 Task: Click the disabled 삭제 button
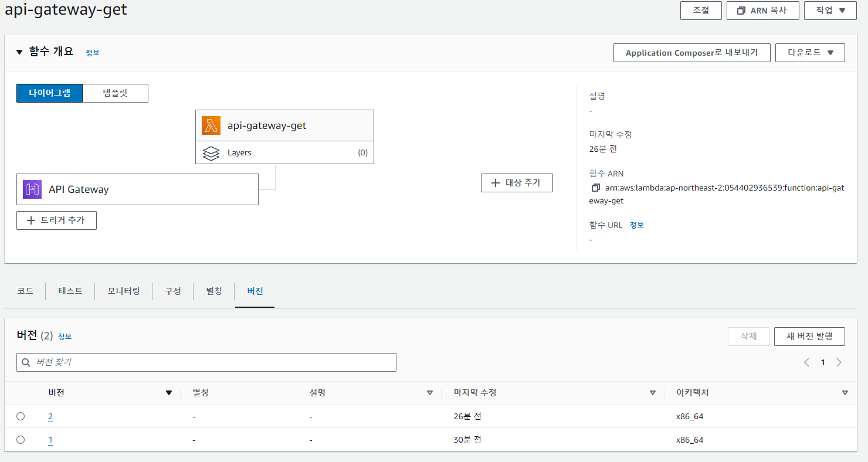click(x=748, y=337)
